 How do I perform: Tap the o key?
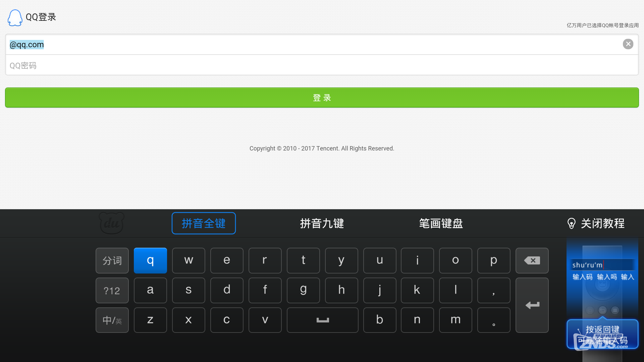click(455, 260)
